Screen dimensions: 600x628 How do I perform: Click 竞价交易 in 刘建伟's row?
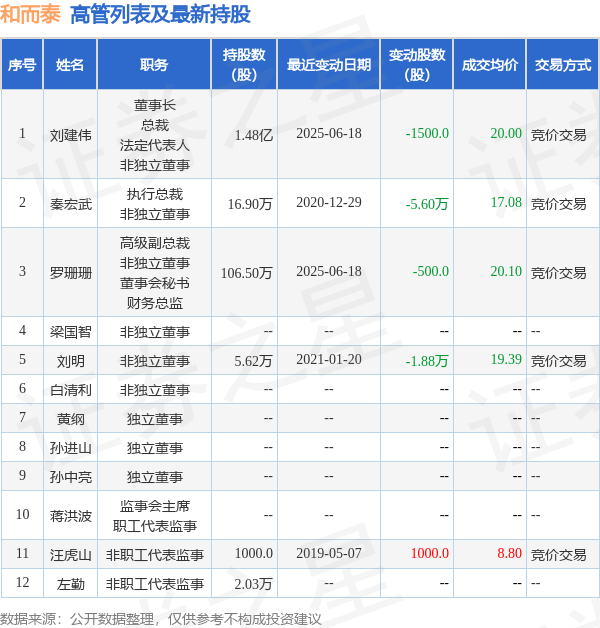[558, 135]
